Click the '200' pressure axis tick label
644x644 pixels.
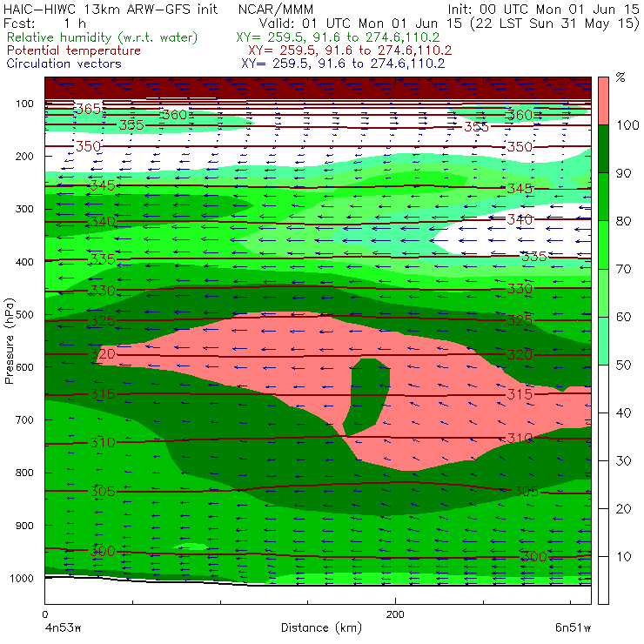coord(24,156)
